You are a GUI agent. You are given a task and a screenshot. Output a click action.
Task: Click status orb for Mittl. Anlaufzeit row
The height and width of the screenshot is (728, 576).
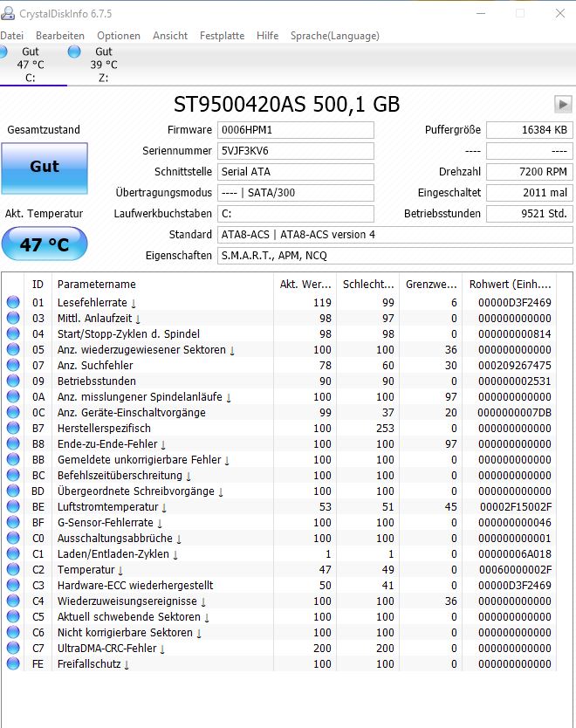tap(13, 318)
